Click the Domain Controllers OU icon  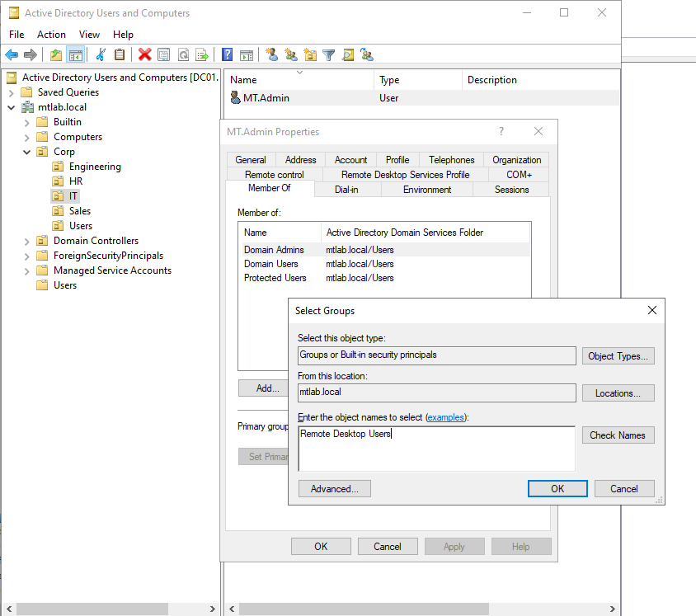click(x=42, y=241)
